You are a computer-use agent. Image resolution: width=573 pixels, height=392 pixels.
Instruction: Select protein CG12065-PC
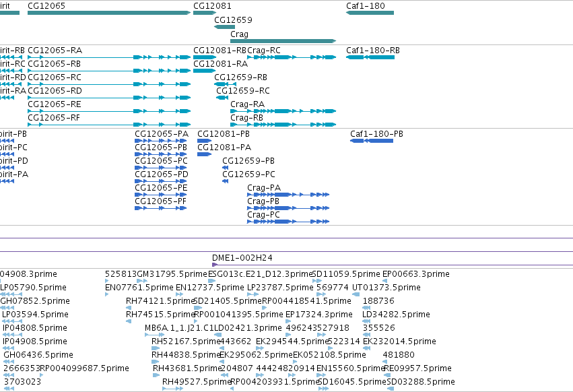pos(161,161)
